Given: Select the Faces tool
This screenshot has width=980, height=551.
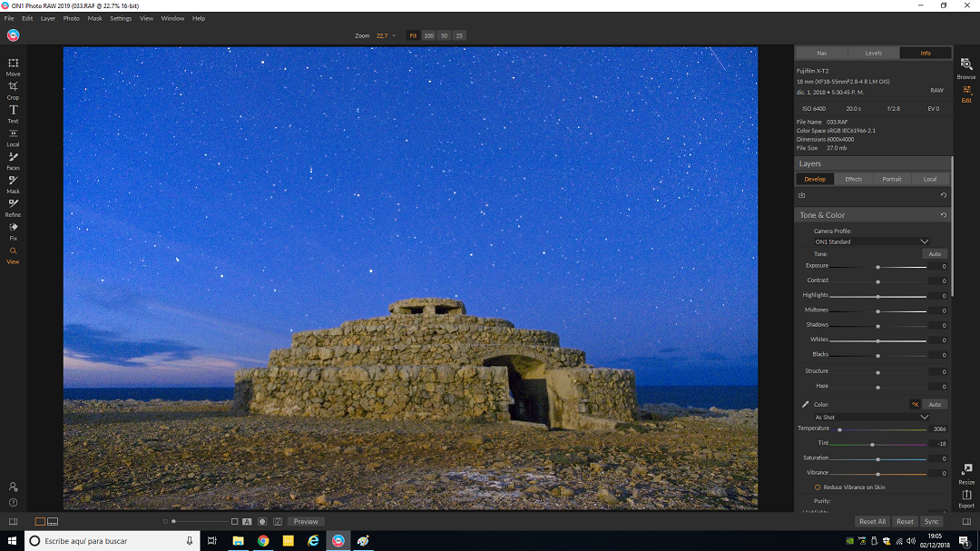Looking at the screenshot, I should coord(13,161).
